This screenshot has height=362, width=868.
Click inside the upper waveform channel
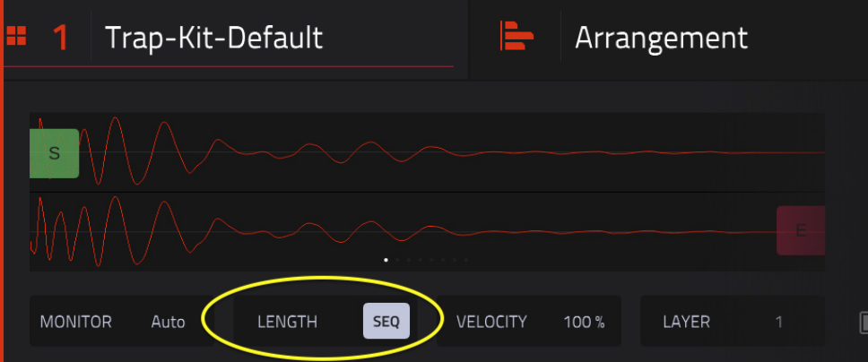coord(427,152)
